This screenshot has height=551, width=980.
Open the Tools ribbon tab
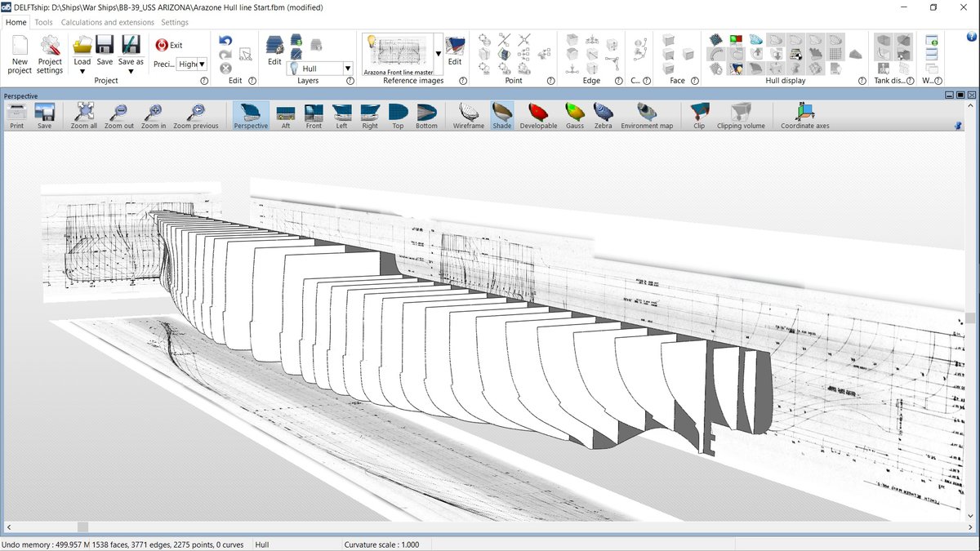[44, 22]
